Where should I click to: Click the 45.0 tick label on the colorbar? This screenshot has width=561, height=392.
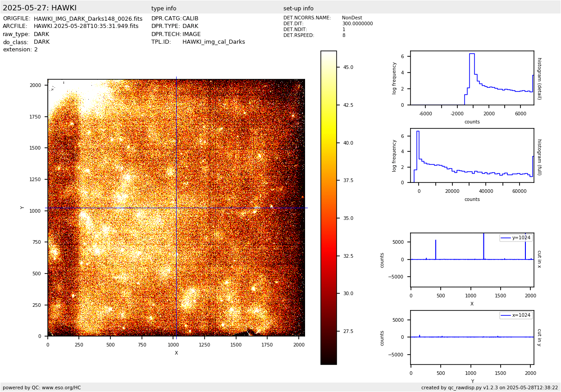348,67
